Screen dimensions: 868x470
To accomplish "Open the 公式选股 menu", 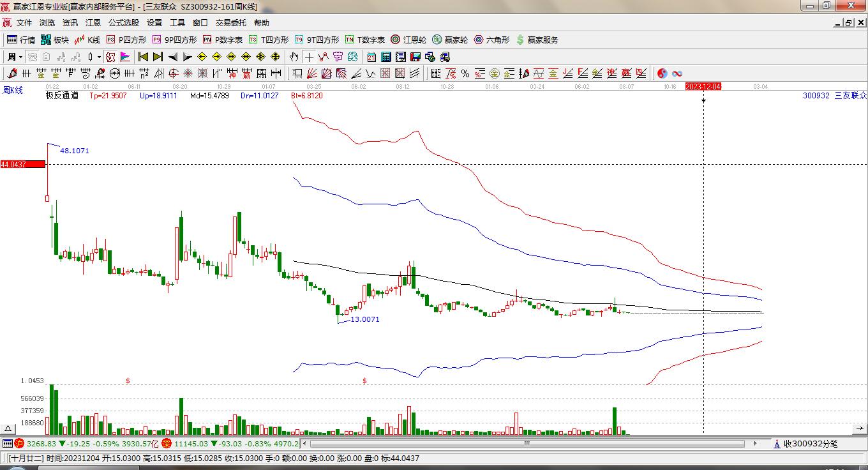I will coord(123,22).
